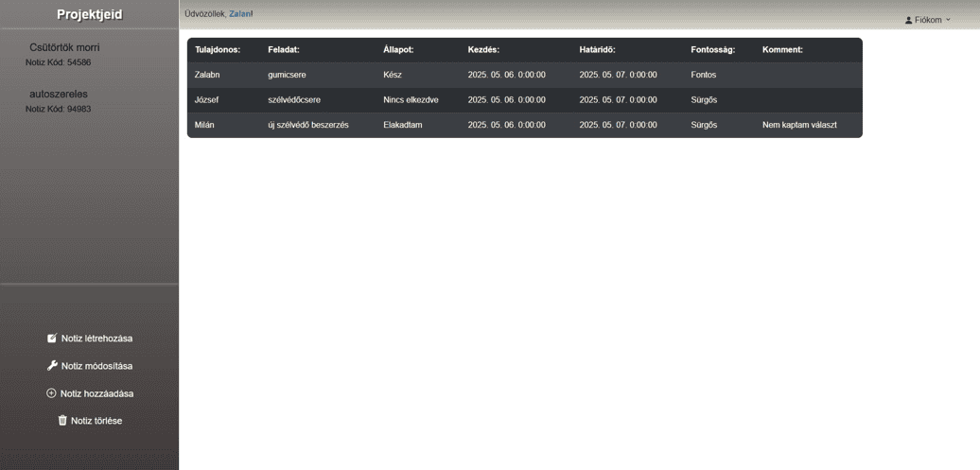Click the trash icon for Notiz törlése

point(62,421)
